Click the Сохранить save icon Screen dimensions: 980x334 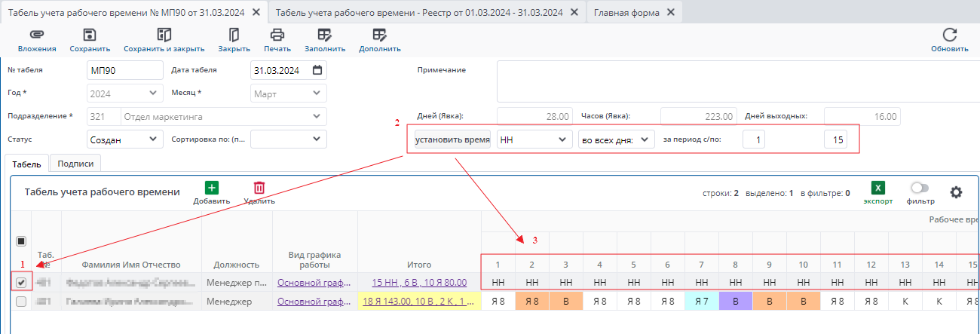coord(90,35)
